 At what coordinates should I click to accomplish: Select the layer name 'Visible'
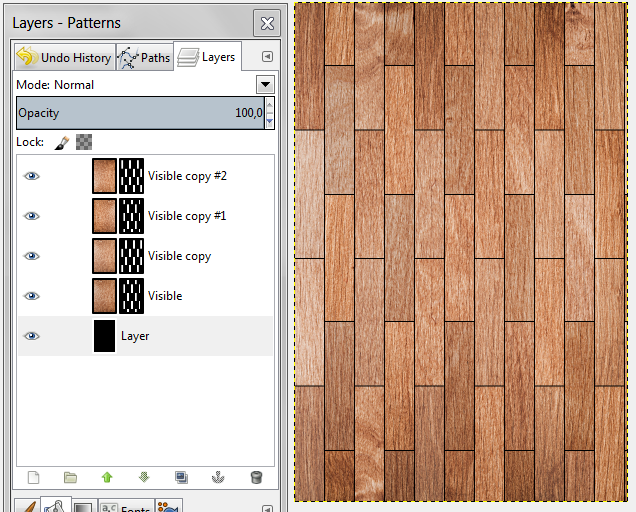point(165,296)
